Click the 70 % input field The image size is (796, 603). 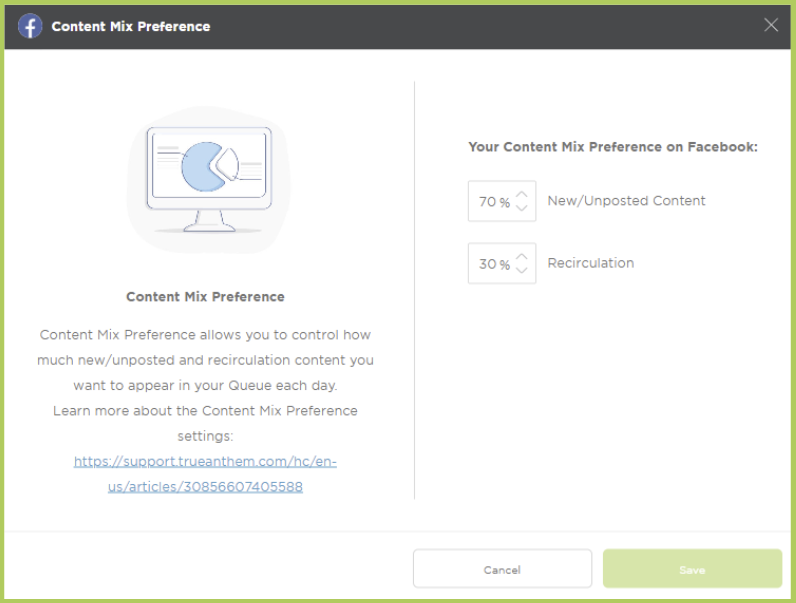coord(502,201)
